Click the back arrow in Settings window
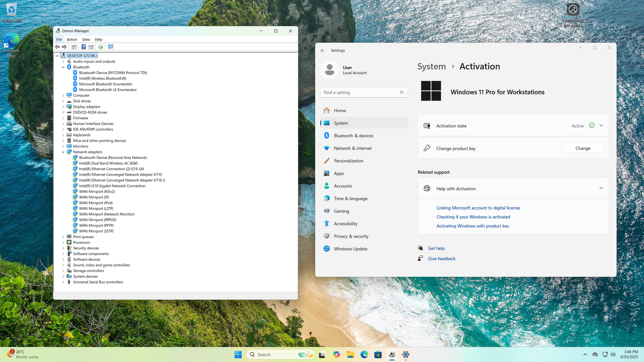The width and height of the screenshot is (644, 362). point(323,51)
